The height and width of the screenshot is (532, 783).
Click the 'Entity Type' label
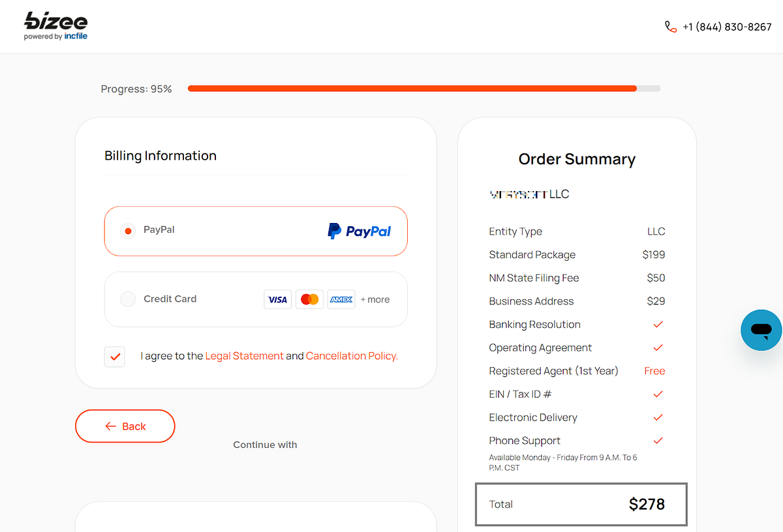pos(515,231)
